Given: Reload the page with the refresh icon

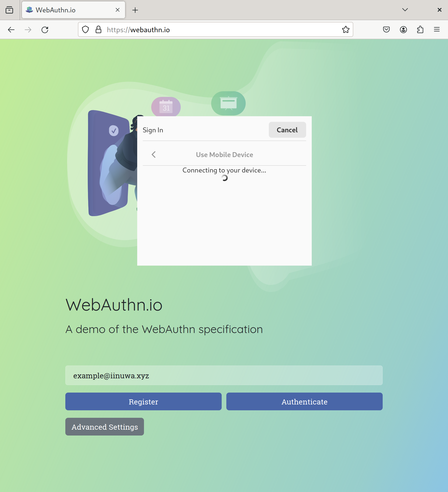Looking at the screenshot, I should pyautogui.click(x=45, y=30).
